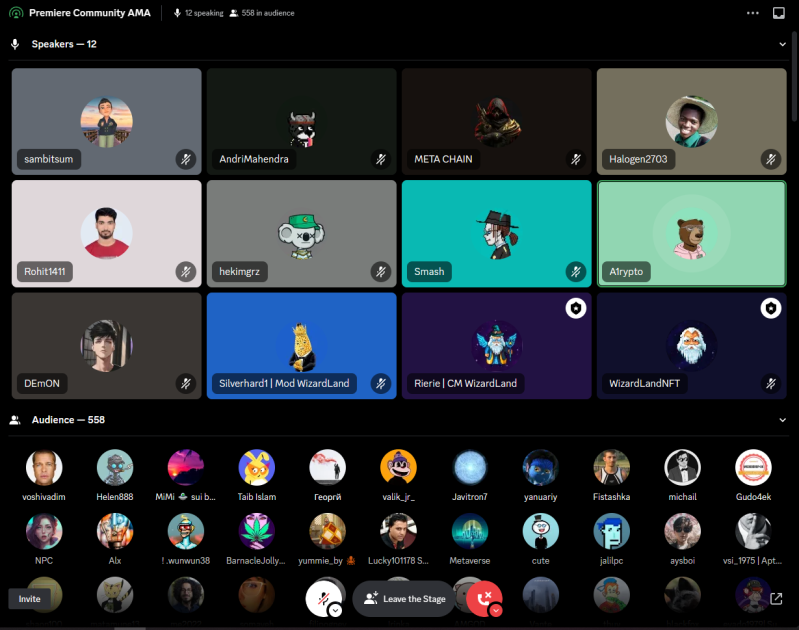Image resolution: width=799 pixels, height=630 pixels.
Task: Click the moderator shield badge on WizardLandNFT tile
Action: coord(771,308)
